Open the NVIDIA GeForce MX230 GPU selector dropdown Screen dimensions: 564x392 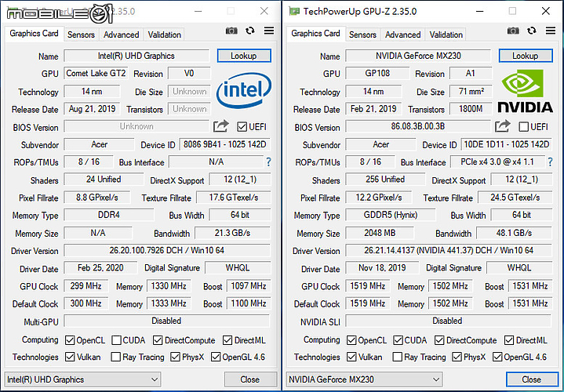[x=365, y=379]
